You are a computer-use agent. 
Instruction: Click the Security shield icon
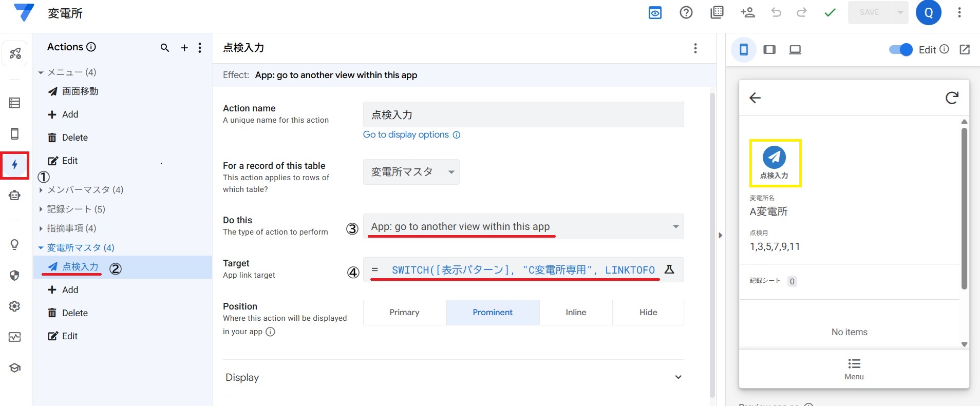pyautogui.click(x=14, y=276)
